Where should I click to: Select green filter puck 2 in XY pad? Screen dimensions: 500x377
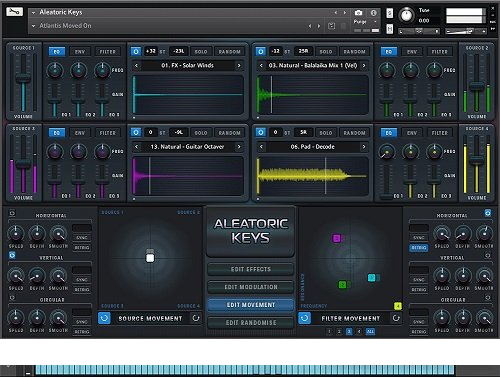[342, 285]
